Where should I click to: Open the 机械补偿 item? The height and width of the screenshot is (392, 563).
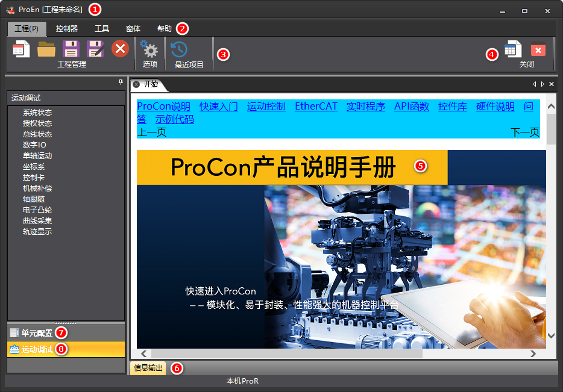tap(37, 188)
